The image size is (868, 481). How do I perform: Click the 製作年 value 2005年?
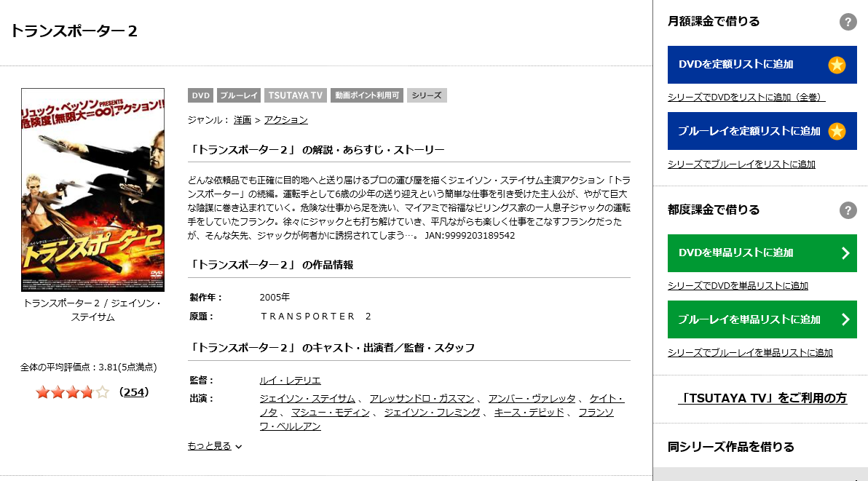[275, 298]
